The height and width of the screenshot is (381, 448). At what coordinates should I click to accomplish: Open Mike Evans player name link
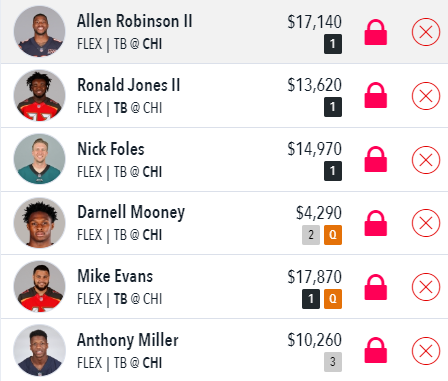115,276
